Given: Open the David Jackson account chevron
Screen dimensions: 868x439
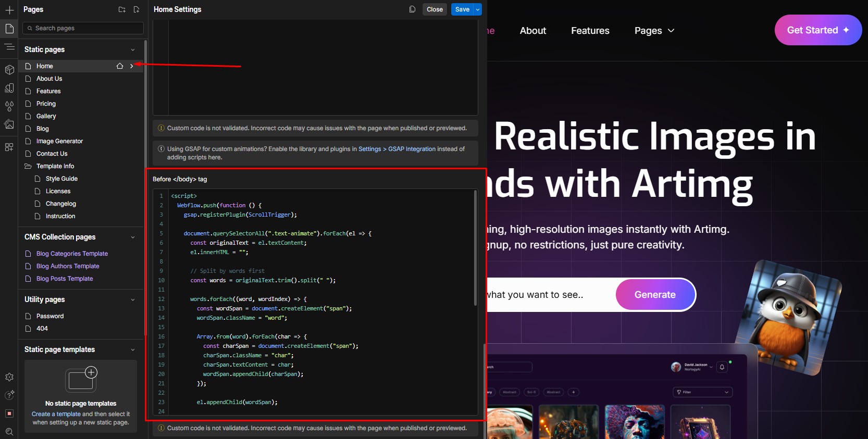Looking at the screenshot, I should click(712, 367).
